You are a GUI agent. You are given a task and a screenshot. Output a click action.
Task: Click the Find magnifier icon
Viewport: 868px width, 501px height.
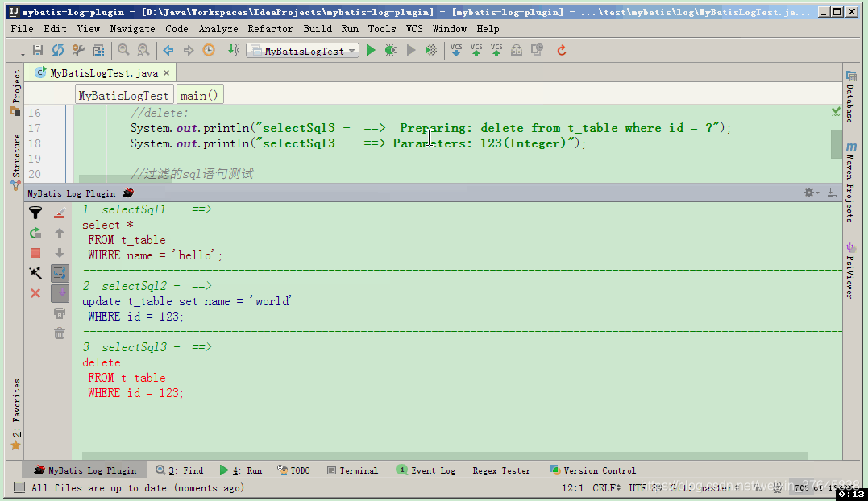123,50
